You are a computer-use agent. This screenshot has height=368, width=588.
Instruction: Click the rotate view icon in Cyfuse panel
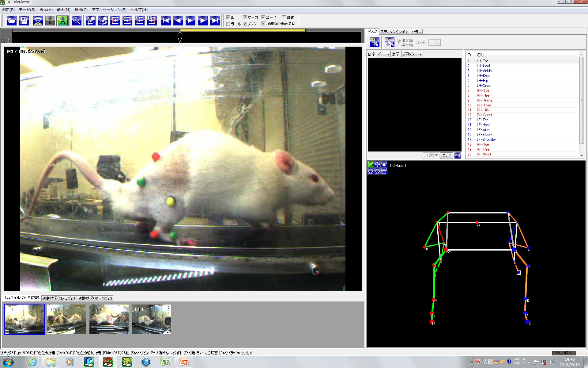coord(371,165)
